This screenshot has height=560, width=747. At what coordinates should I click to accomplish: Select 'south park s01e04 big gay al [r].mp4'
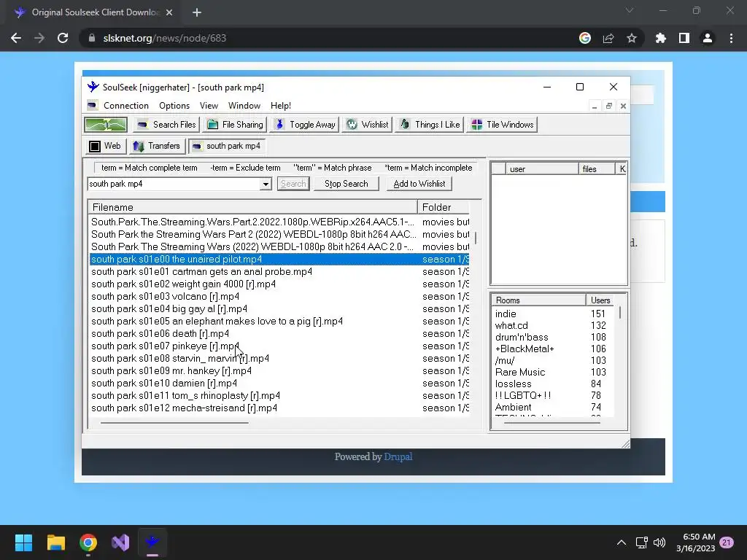coord(279,308)
